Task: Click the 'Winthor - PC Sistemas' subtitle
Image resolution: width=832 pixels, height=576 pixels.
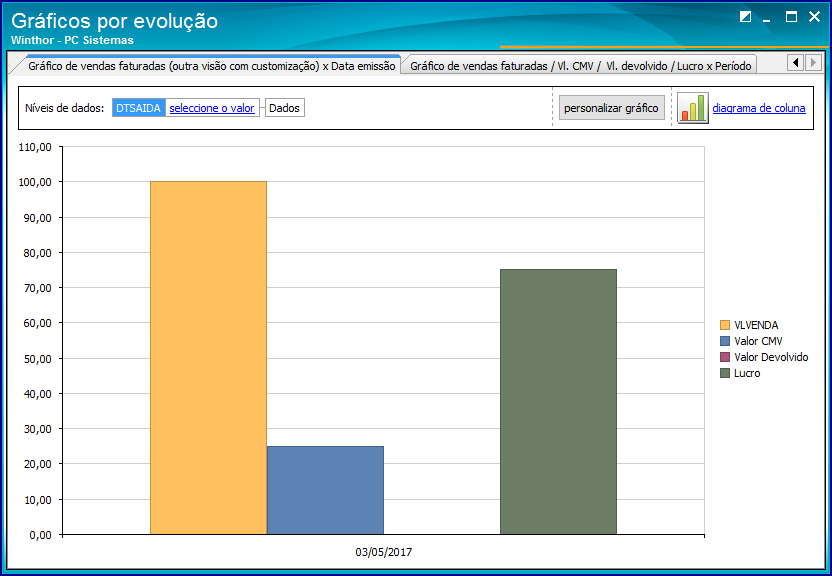Action: [x=72, y=40]
